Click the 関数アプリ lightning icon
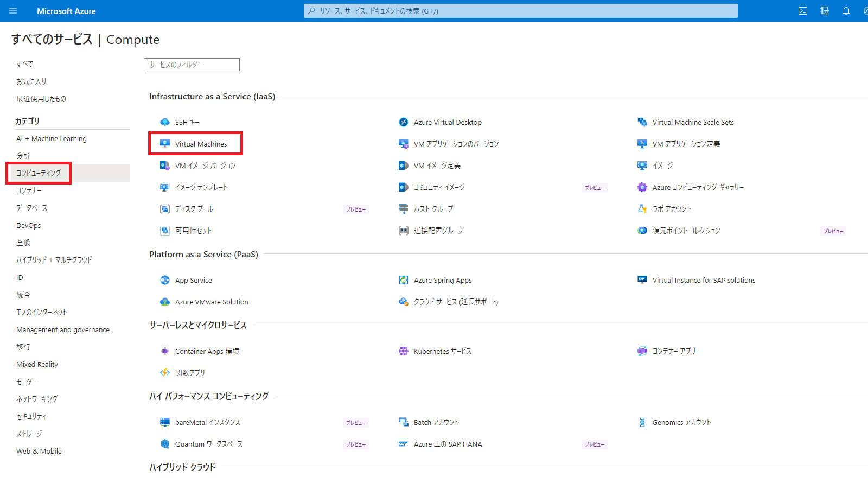Image resolution: width=868 pixels, height=483 pixels. (x=165, y=373)
